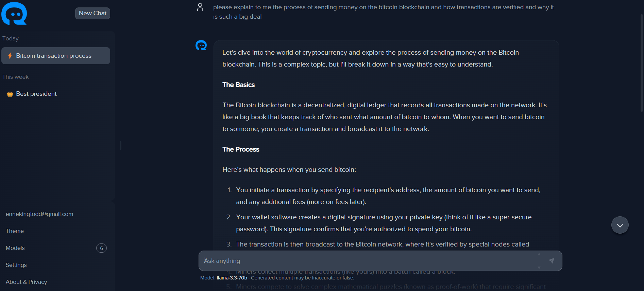Start a conversation with New Chat

(92, 13)
